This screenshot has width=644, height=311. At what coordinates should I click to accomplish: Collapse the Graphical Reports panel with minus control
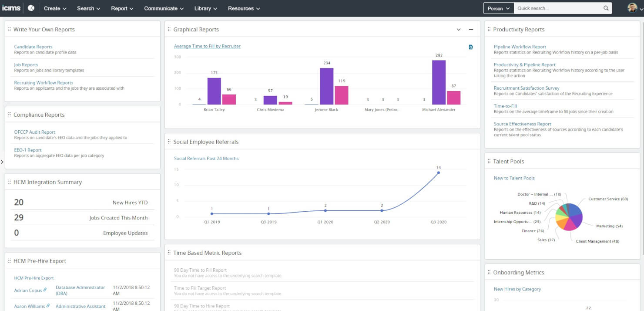click(x=470, y=29)
